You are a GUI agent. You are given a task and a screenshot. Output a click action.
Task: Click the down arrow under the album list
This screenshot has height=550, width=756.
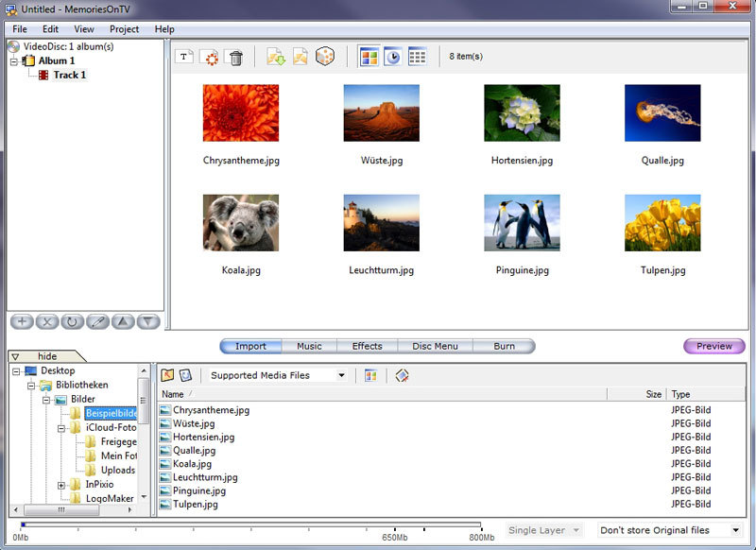point(147,321)
